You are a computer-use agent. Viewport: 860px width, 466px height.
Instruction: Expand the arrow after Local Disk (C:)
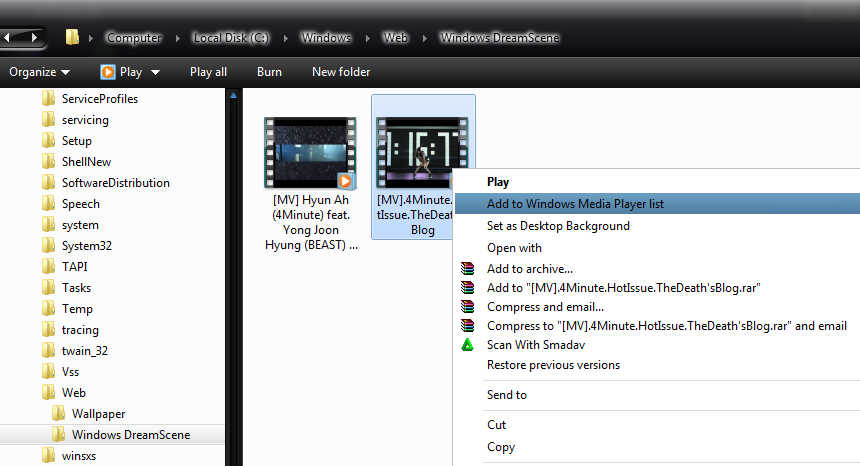pos(286,38)
